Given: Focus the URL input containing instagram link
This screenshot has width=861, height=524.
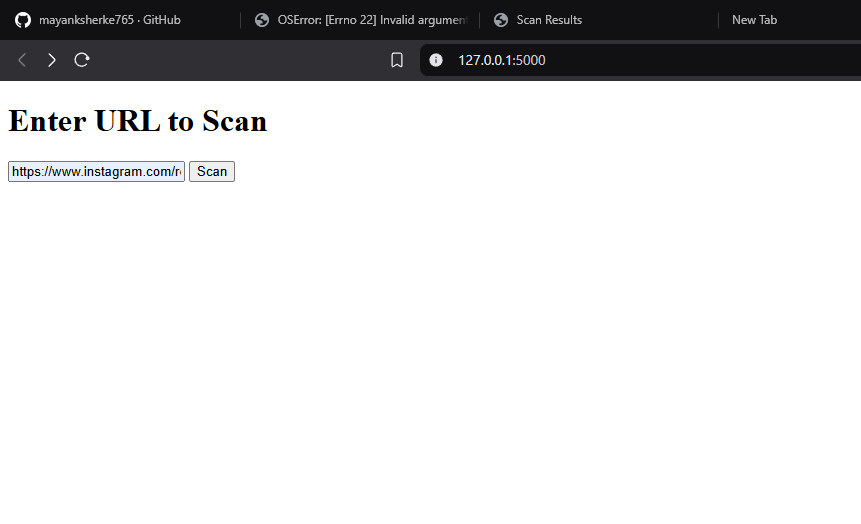Looking at the screenshot, I should click(97, 171).
